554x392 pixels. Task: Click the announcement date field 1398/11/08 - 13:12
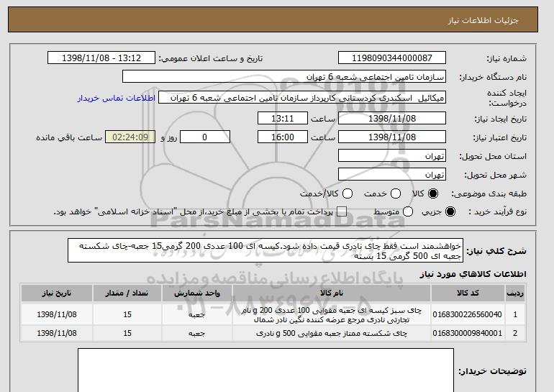coord(101,58)
